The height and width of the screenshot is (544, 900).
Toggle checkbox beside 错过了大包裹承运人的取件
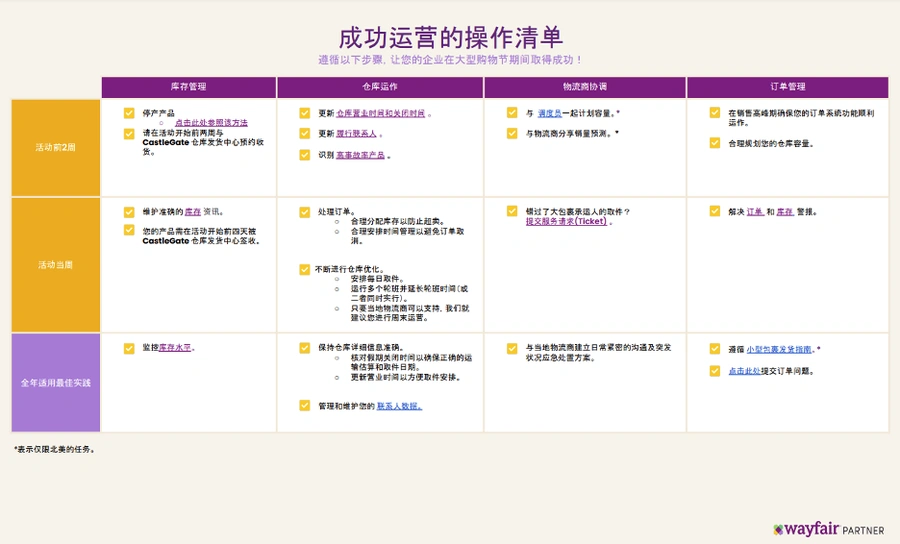click(x=512, y=211)
